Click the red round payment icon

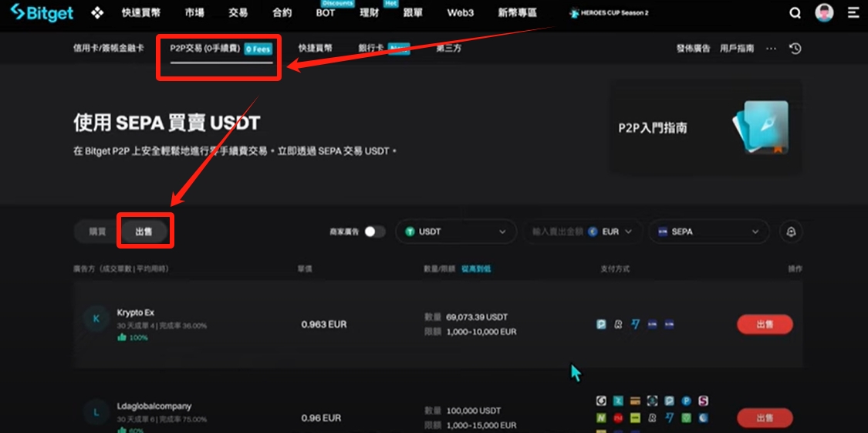pos(618,418)
